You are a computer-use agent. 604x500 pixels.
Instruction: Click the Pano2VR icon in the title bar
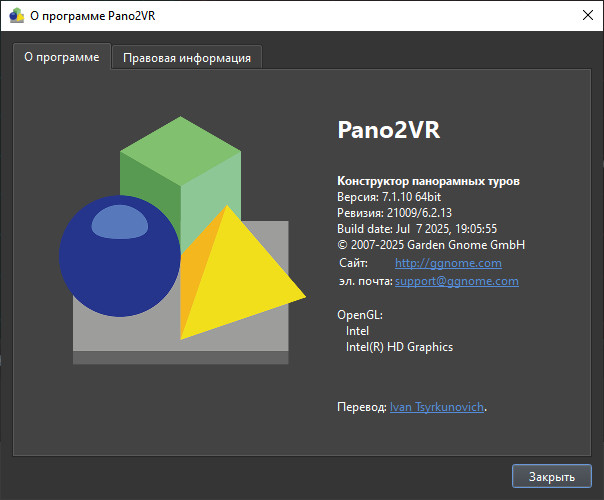click(15, 16)
